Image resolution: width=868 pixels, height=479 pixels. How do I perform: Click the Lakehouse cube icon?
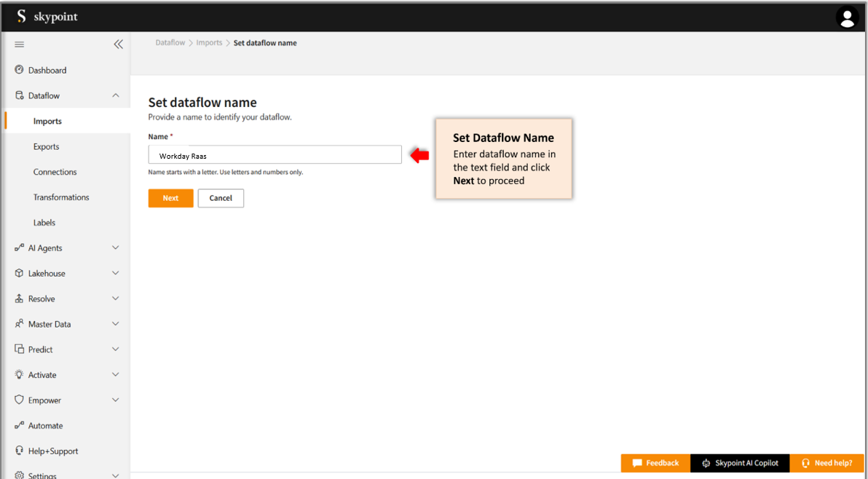pos(20,273)
